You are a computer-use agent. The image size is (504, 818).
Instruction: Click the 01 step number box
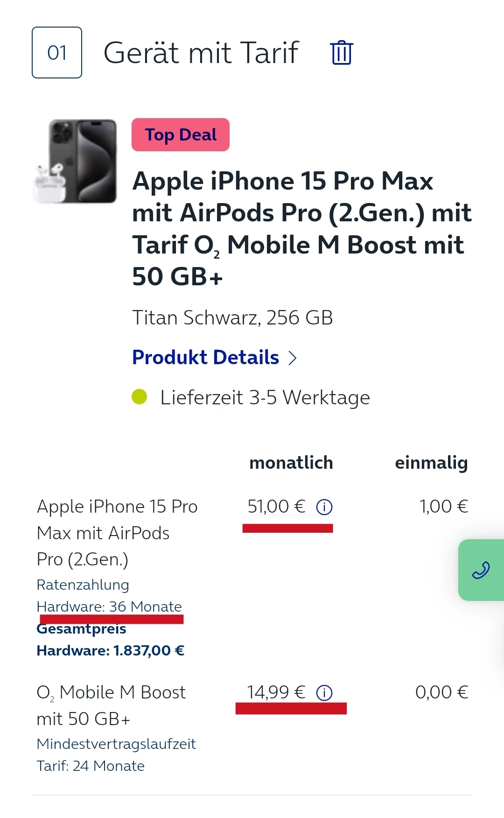tap(57, 52)
